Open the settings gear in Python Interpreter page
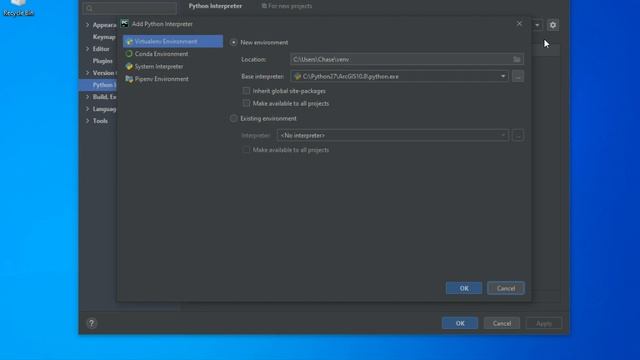Image resolution: width=640 pixels, height=360 pixels. point(553,25)
